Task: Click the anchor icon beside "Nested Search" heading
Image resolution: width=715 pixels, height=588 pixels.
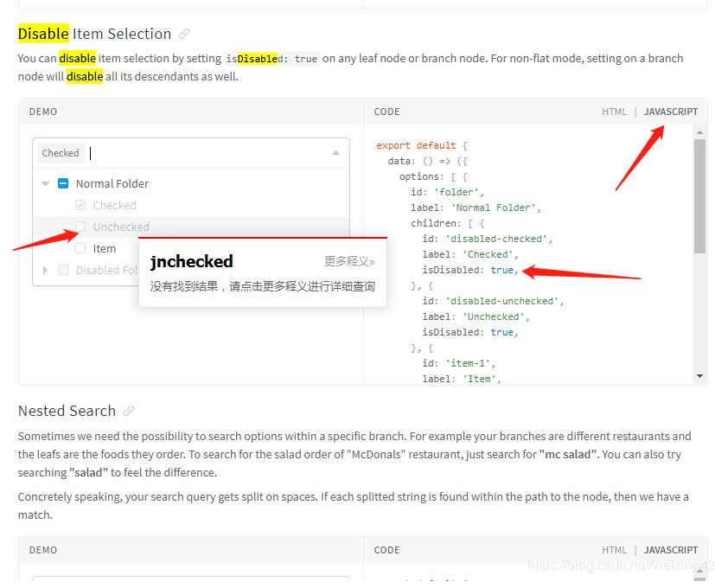Action: pos(128,411)
